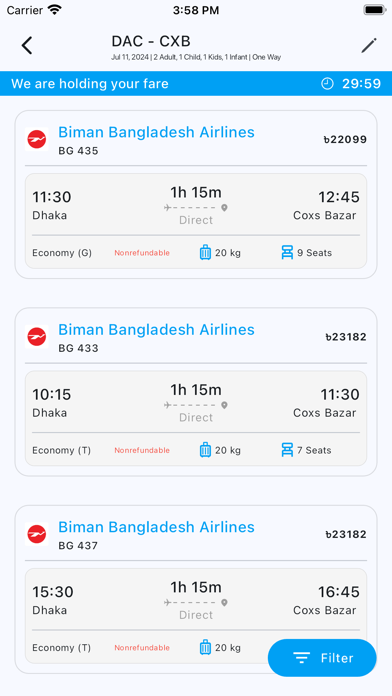Tap Biman logo on BG 435 card
The image size is (392, 696).
(x=37, y=139)
